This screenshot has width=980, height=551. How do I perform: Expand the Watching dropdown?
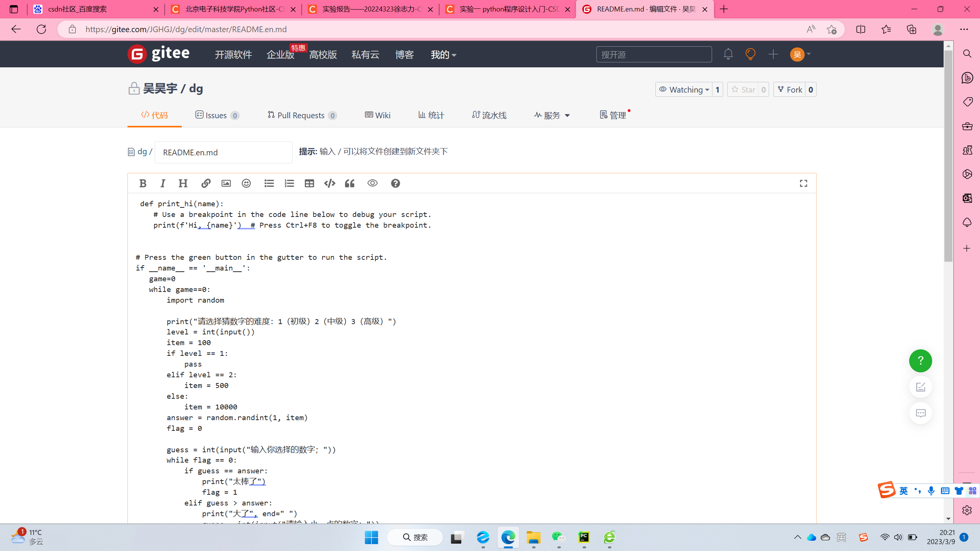[684, 90]
